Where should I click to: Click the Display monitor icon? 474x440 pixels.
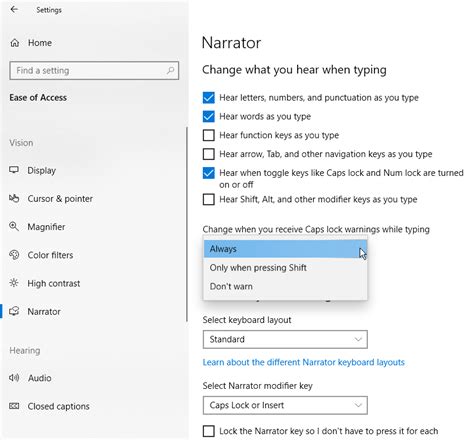coord(14,170)
